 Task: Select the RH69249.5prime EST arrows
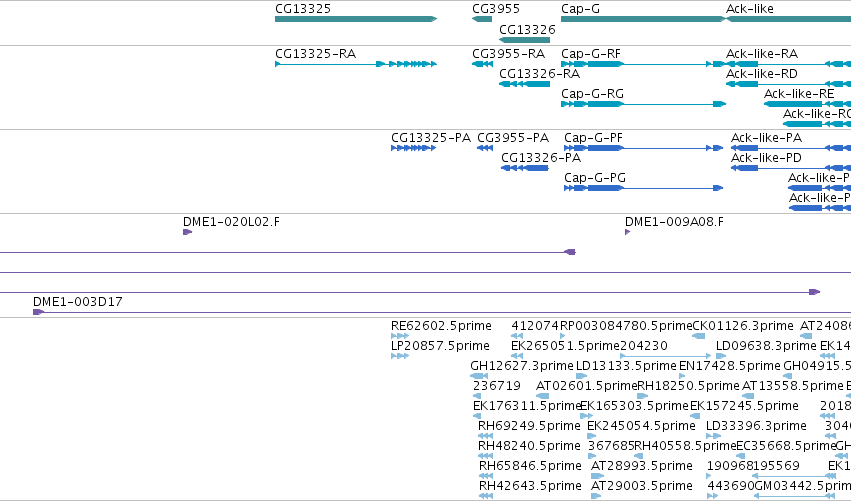485,436
